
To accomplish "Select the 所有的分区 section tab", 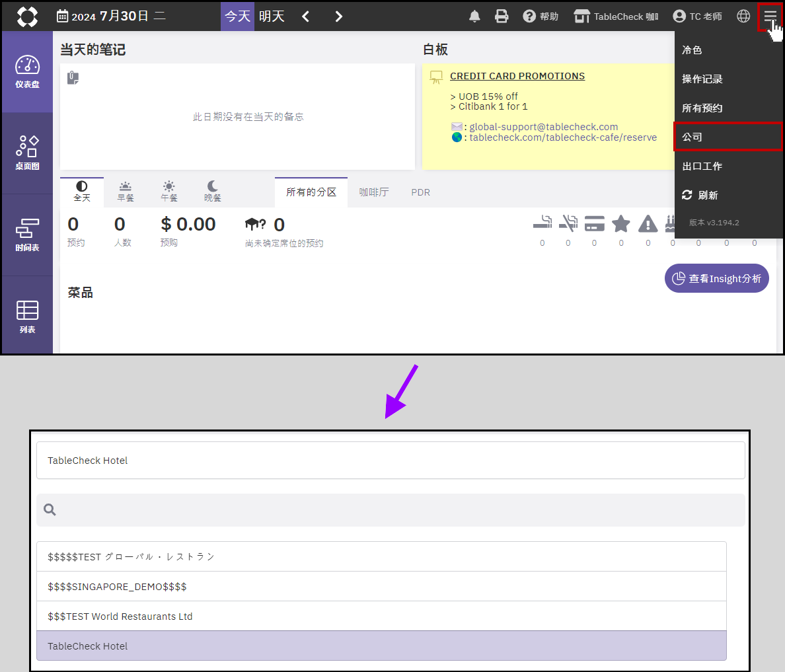I will pyautogui.click(x=311, y=192).
